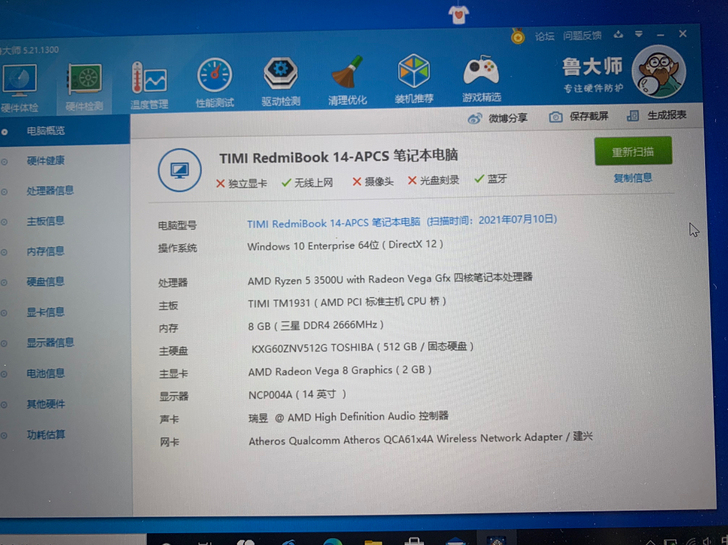Click the TIMI TM1931 motherboard text

(347, 302)
